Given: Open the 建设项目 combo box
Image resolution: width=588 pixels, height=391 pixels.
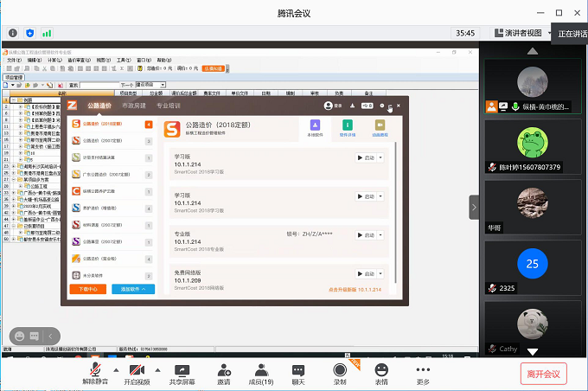Looking at the screenshot, I should (150, 85).
